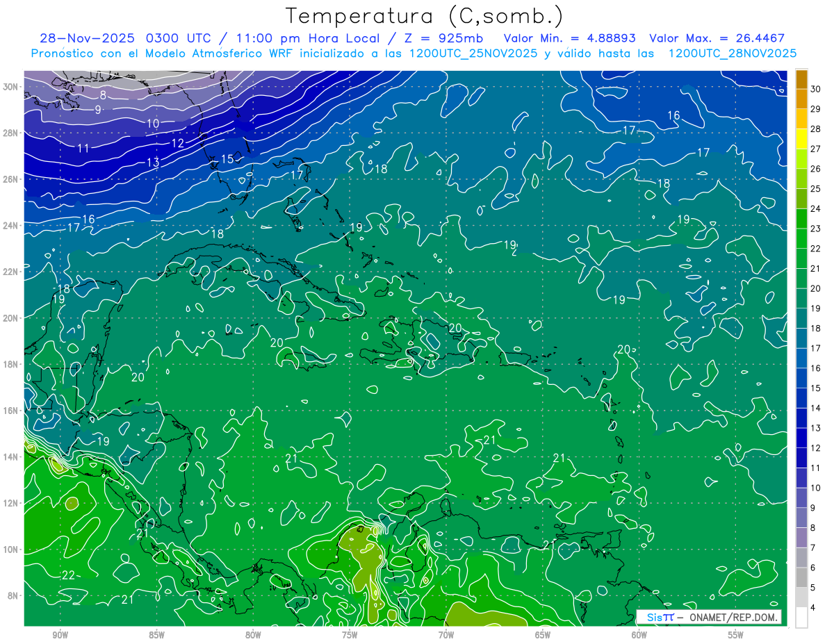Click the color scale label "6"
Viewport: 834px width, 644px height.
[813, 568]
